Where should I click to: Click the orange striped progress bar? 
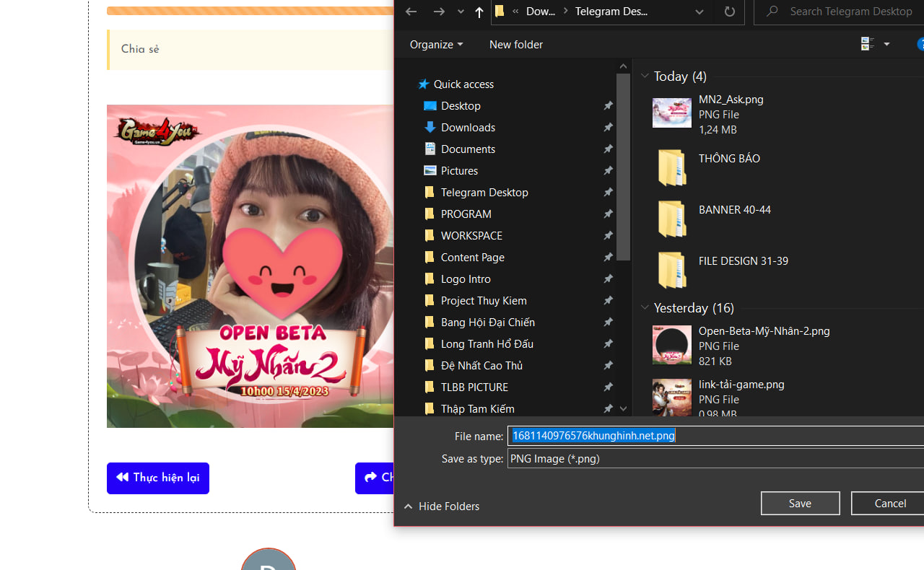250,11
